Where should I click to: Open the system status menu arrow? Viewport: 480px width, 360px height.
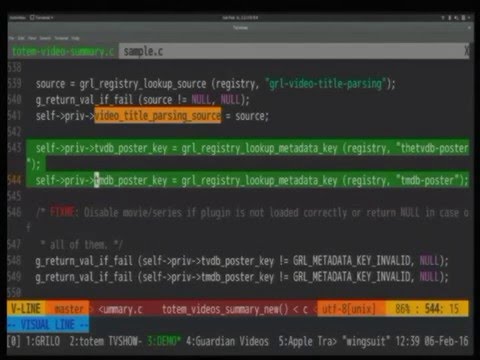pyautogui.click(x=469, y=17)
